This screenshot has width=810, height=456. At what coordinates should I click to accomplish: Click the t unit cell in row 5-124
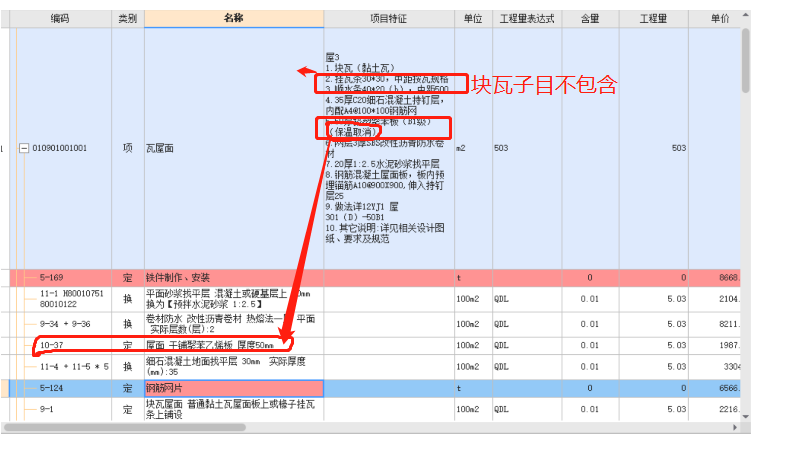[x=473, y=388]
